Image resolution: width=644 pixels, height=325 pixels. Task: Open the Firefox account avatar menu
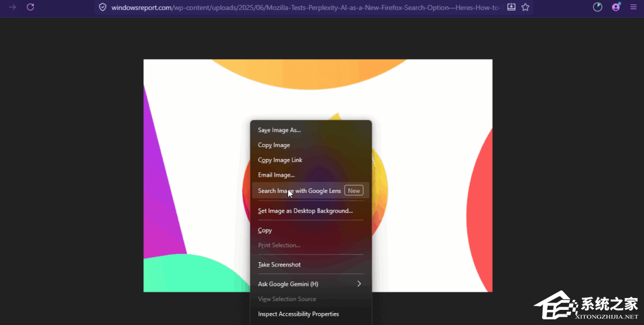point(616,7)
